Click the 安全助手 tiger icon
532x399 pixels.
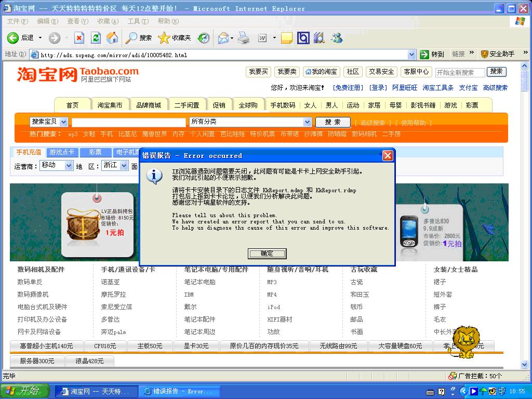(x=485, y=54)
